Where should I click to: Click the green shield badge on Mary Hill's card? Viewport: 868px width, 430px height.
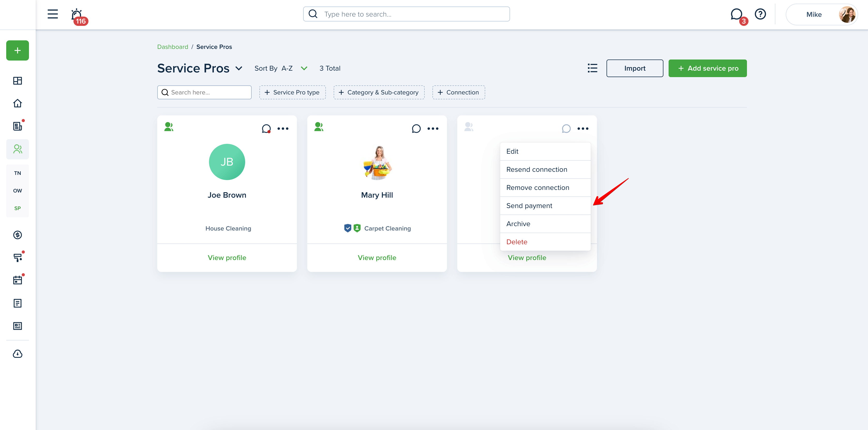pyautogui.click(x=357, y=228)
